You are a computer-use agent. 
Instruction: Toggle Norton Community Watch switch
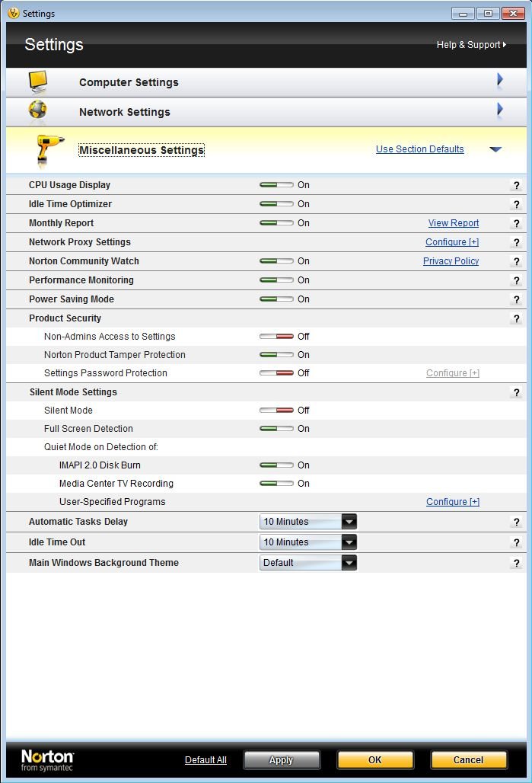coord(276,260)
